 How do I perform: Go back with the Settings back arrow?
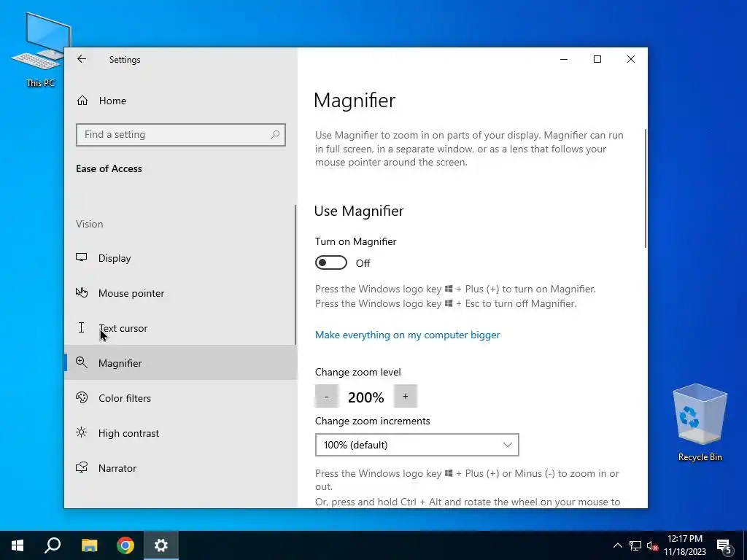[x=82, y=59]
